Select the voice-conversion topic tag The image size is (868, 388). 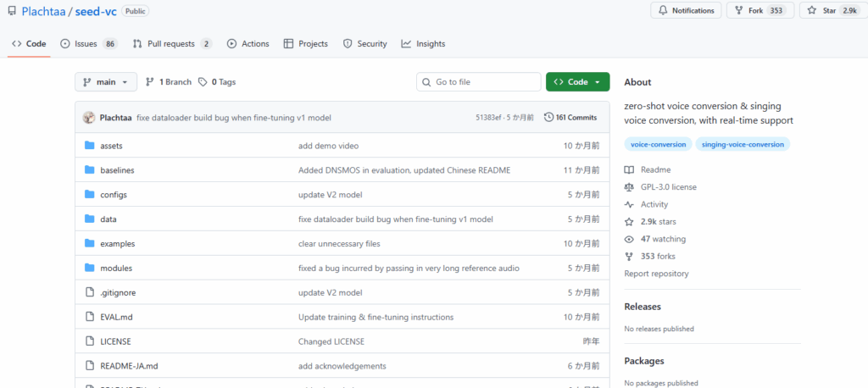pos(658,145)
